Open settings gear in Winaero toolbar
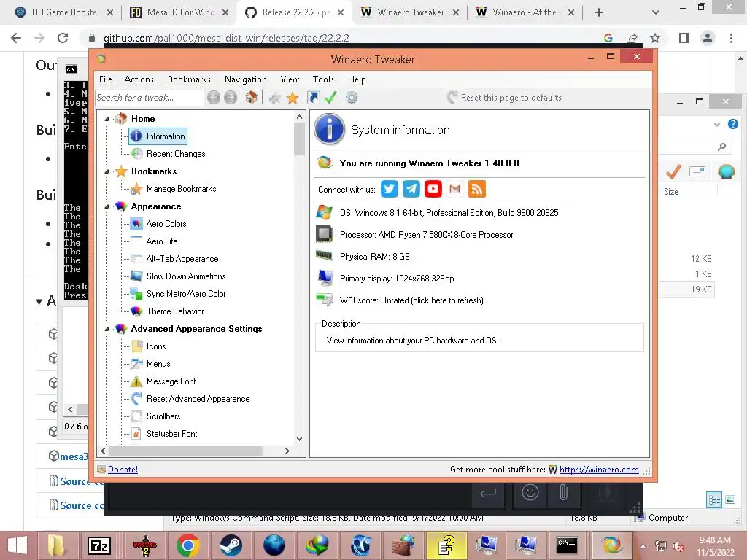The image size is (747, 560). click(x=352, y=98)
